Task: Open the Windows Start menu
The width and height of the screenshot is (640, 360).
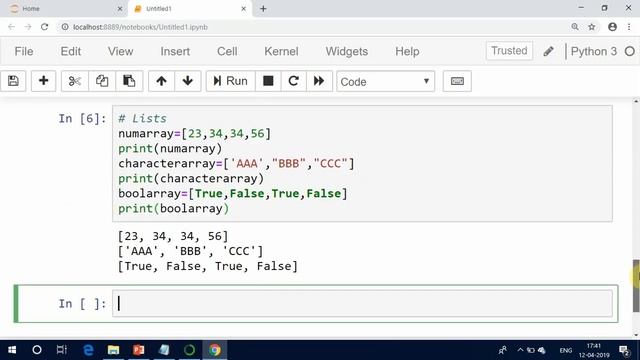Action: coord(12,350)
